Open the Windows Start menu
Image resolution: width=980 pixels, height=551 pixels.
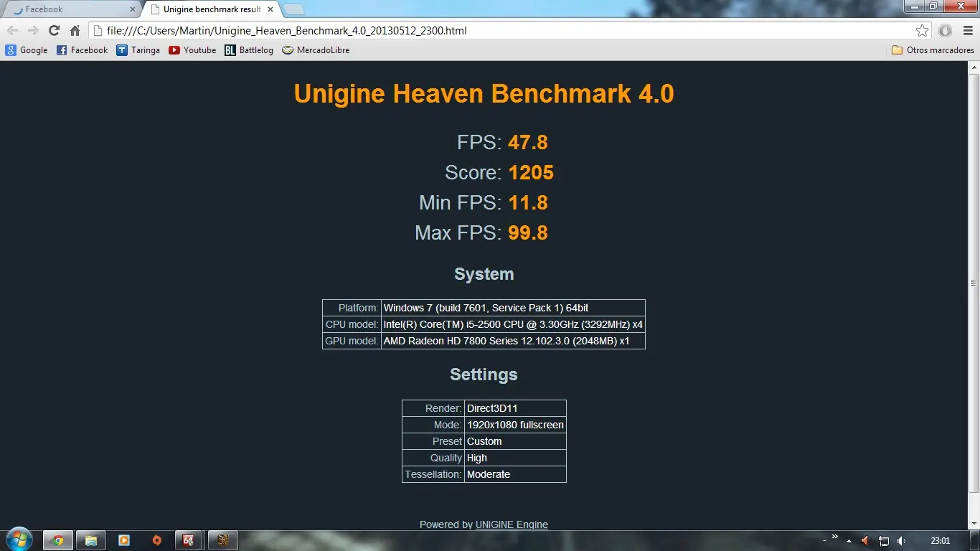tap(19, 540)
